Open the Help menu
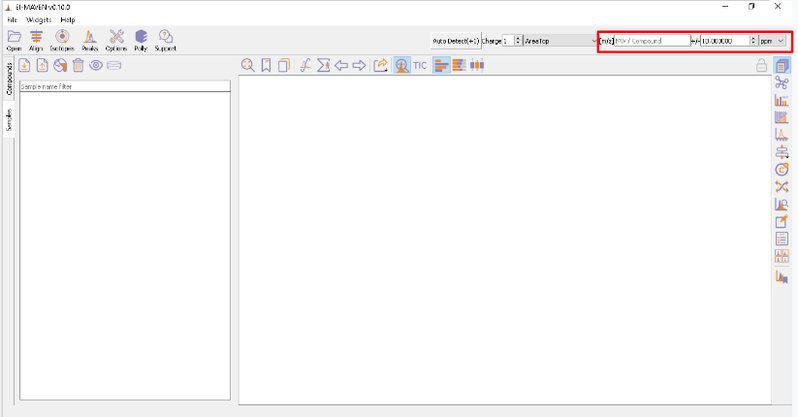 pos(68,20)
